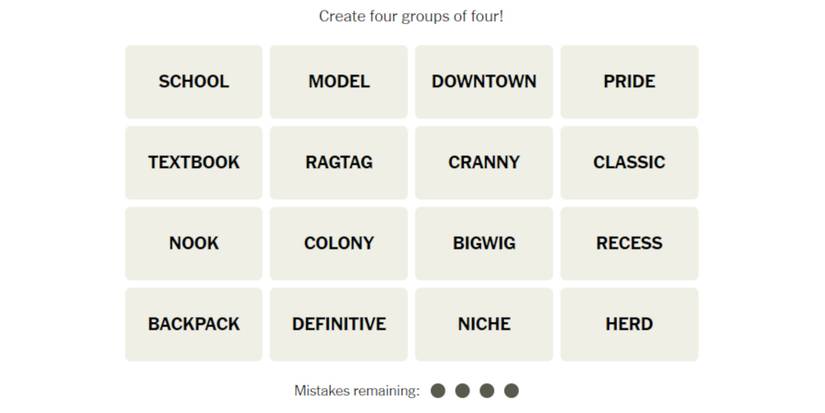
Task: Select the SCHOOL word tile
Action: 193,81
